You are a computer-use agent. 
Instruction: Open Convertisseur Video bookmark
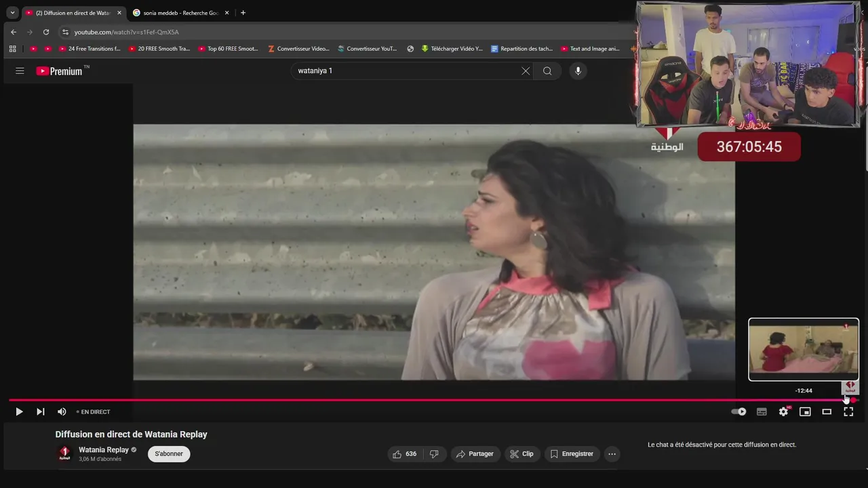(298, 49)
